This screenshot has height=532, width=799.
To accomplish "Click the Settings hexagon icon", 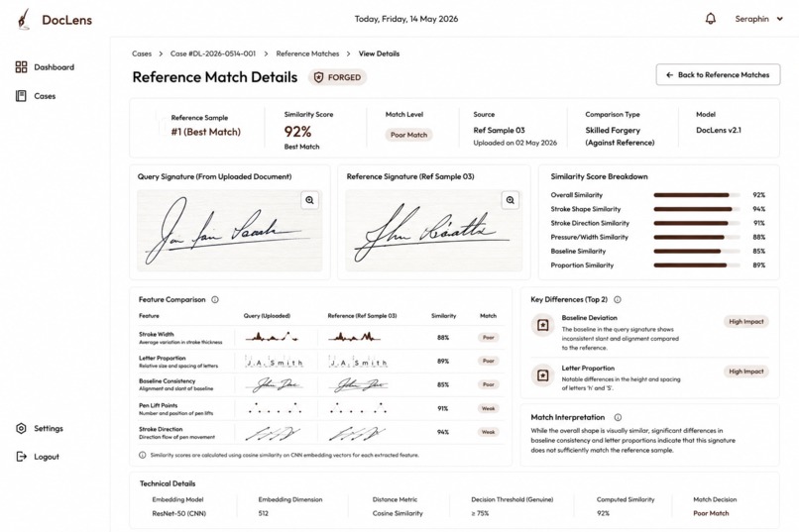I will click(21, 428).
